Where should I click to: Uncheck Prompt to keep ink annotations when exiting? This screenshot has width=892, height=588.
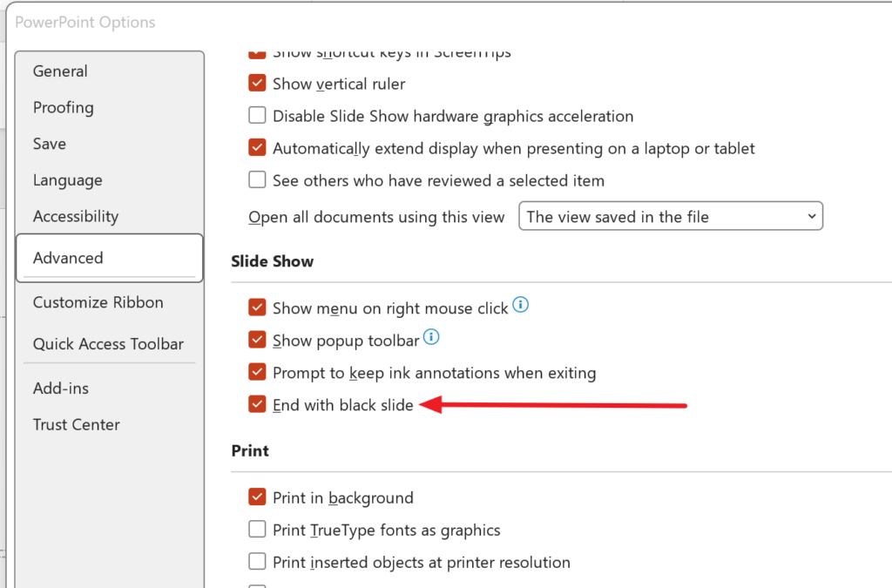(257, 372)
